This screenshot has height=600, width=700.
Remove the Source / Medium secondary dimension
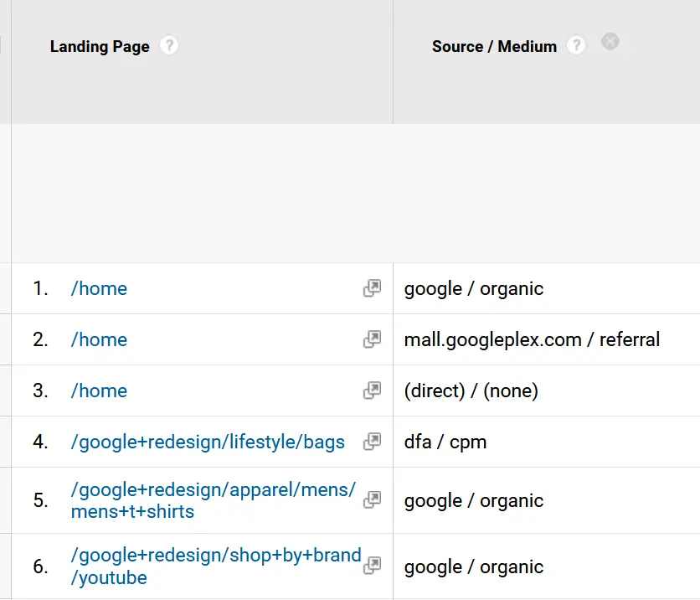click(x=610, y=41)
